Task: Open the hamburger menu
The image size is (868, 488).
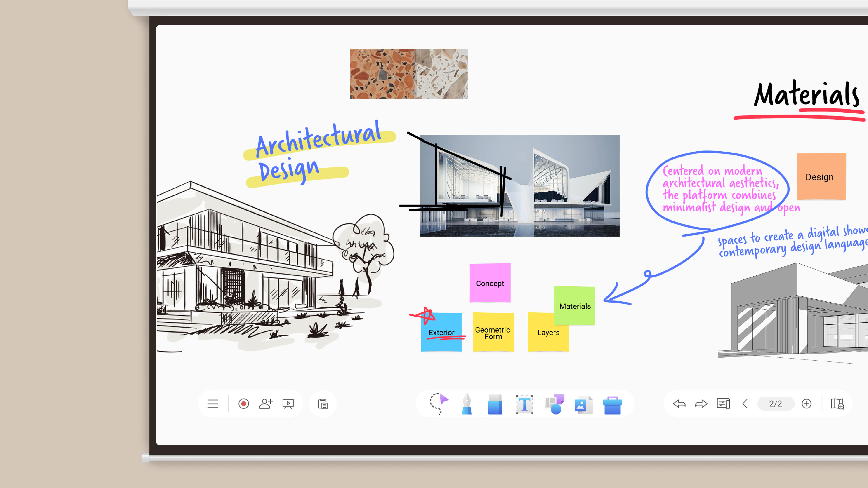Action: tap(213, 404)
